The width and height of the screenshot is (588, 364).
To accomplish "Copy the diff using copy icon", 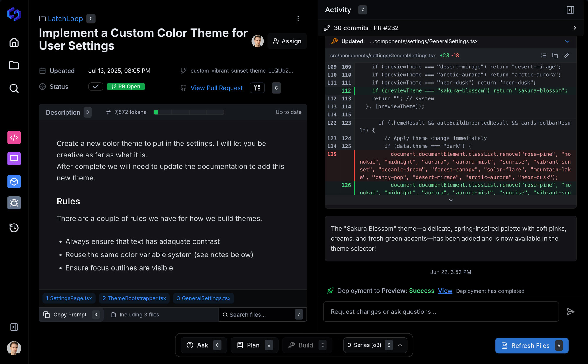I will click(x=555, y=55).
